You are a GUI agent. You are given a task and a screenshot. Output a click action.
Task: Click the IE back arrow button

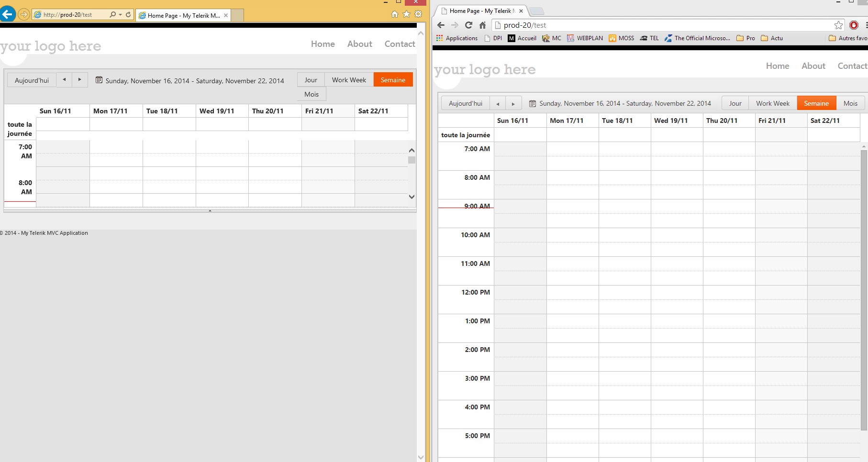click(8, 14)
